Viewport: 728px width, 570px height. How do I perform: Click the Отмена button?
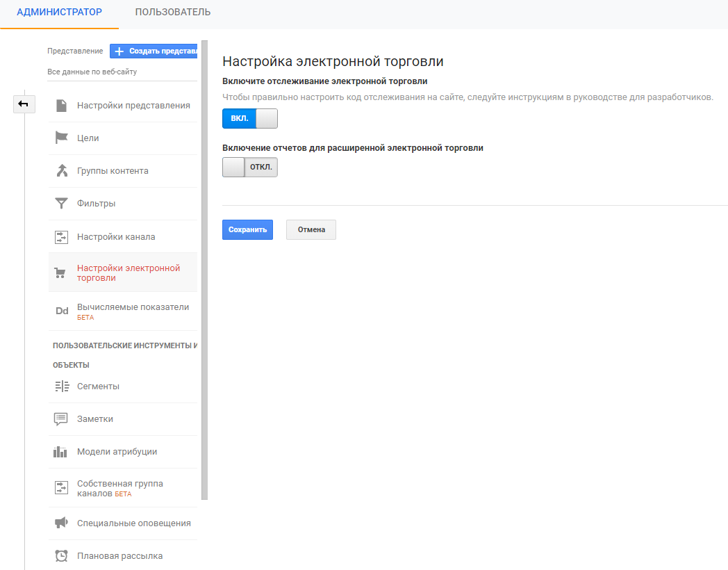[311, 230]
